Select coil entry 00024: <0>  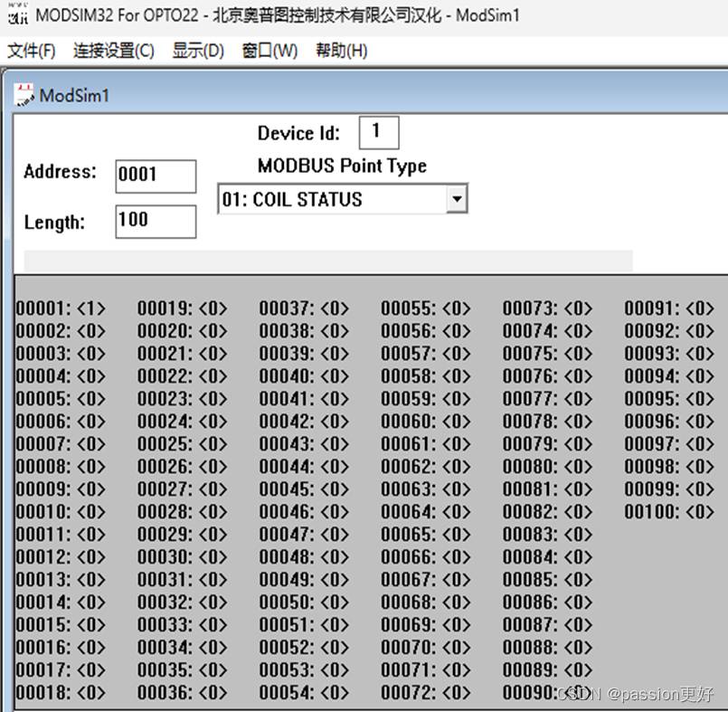183,422
